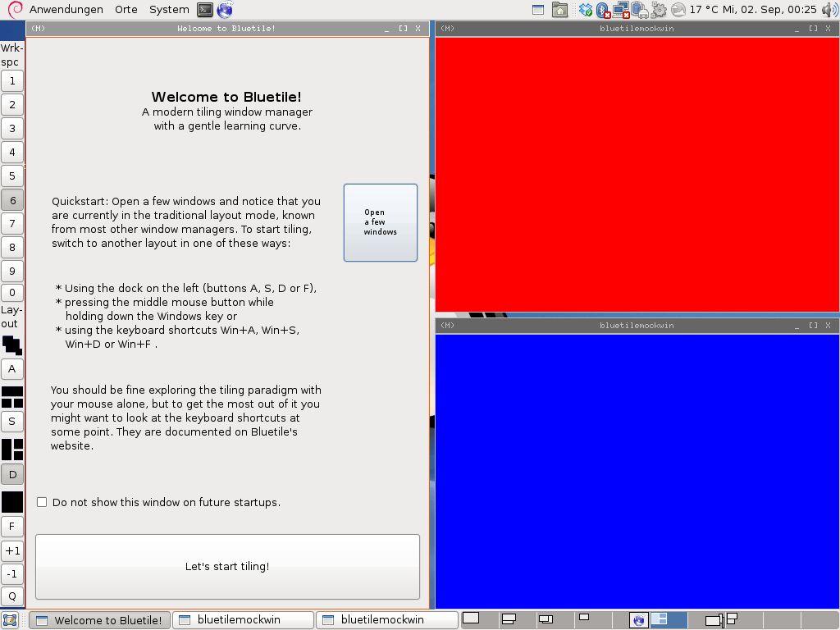Click the show desktop icon in bottom-left corner
This screenshot has width=840, height=630.
[x=10, y=620]
